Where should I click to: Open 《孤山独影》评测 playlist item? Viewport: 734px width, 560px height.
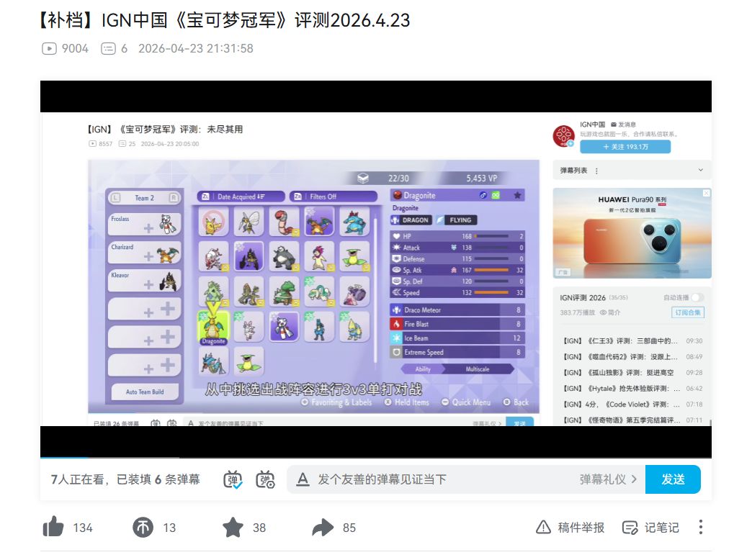632,373
